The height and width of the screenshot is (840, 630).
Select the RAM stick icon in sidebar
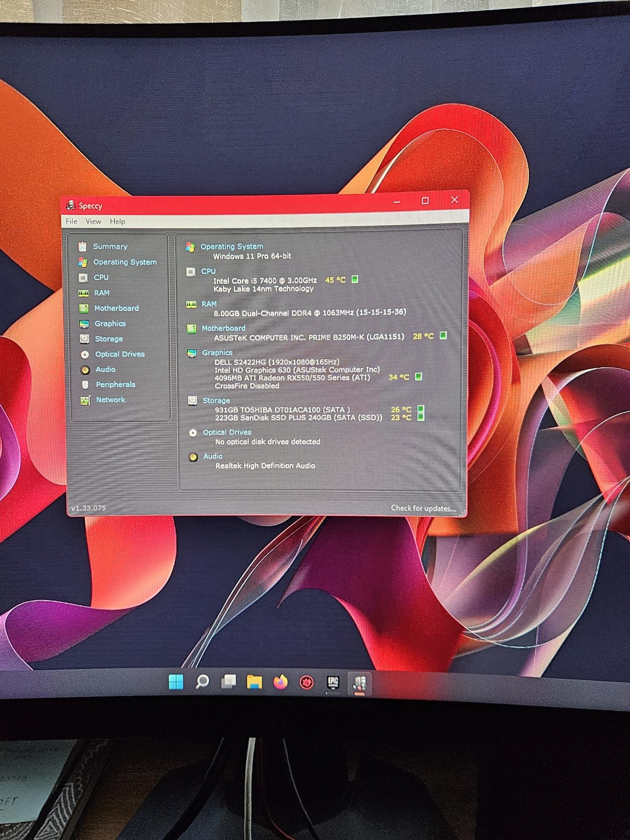coord(84,293)
